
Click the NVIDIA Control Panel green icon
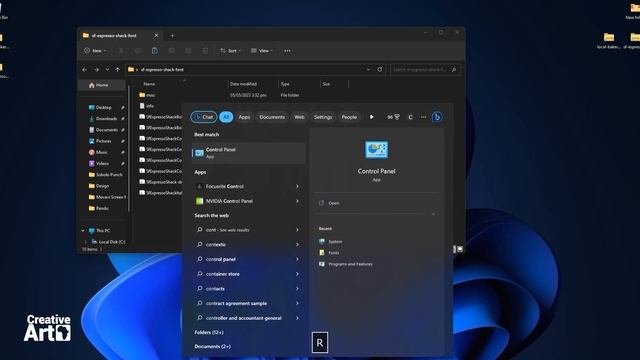[x=199, y=201]
